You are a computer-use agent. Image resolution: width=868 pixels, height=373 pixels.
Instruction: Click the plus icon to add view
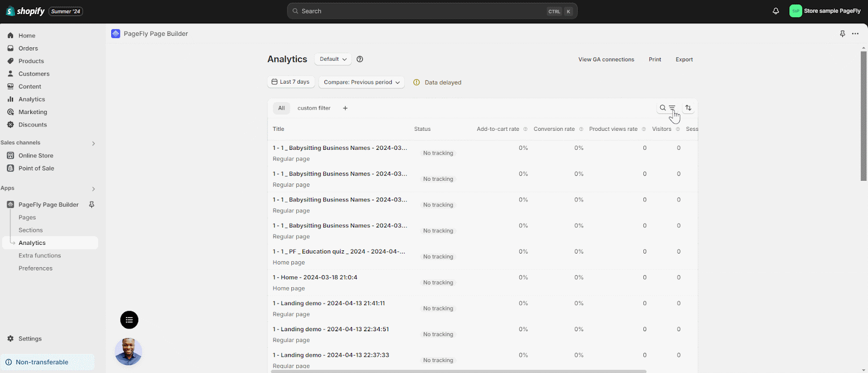pos(345,108)
